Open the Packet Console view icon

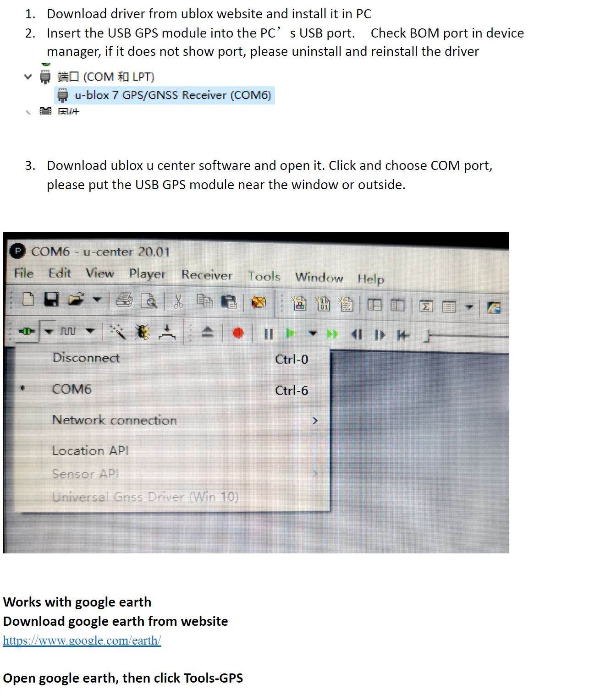tap(299, 303)
